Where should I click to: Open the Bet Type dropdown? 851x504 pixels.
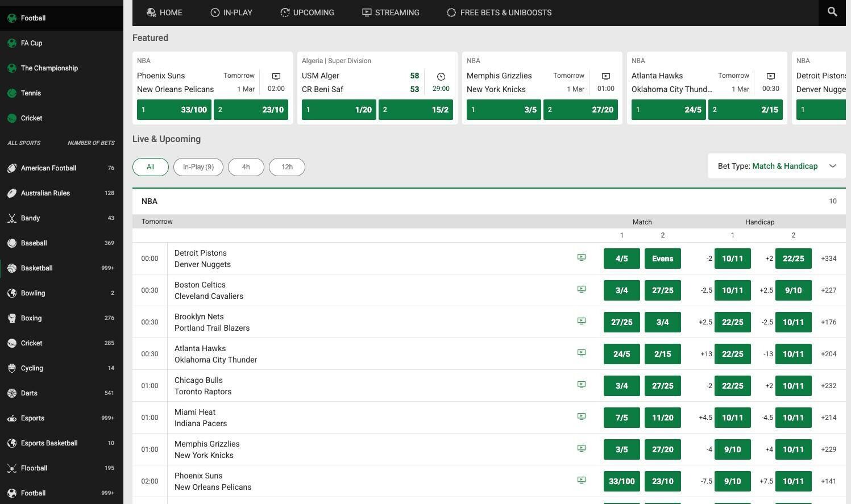click(776, 166)
